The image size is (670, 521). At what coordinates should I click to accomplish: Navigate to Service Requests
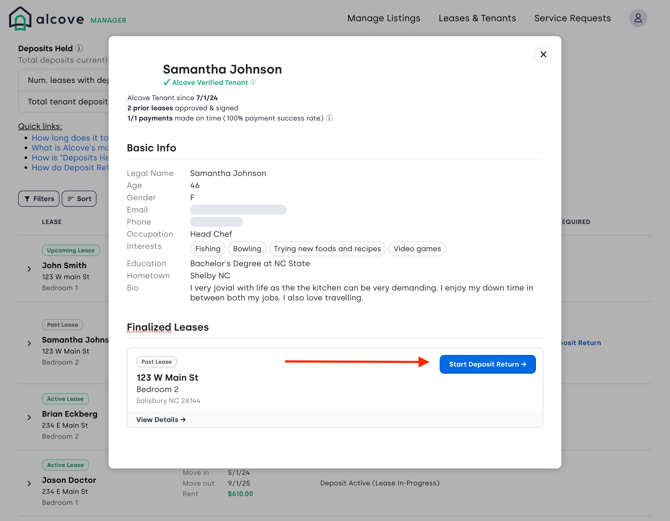tap(572, 18)
